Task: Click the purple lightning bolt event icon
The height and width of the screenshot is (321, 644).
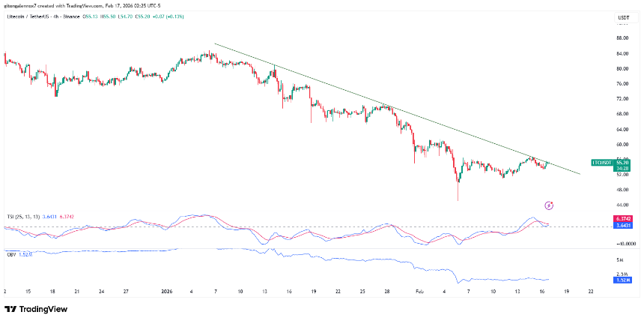Action: (x=549, y=204)
